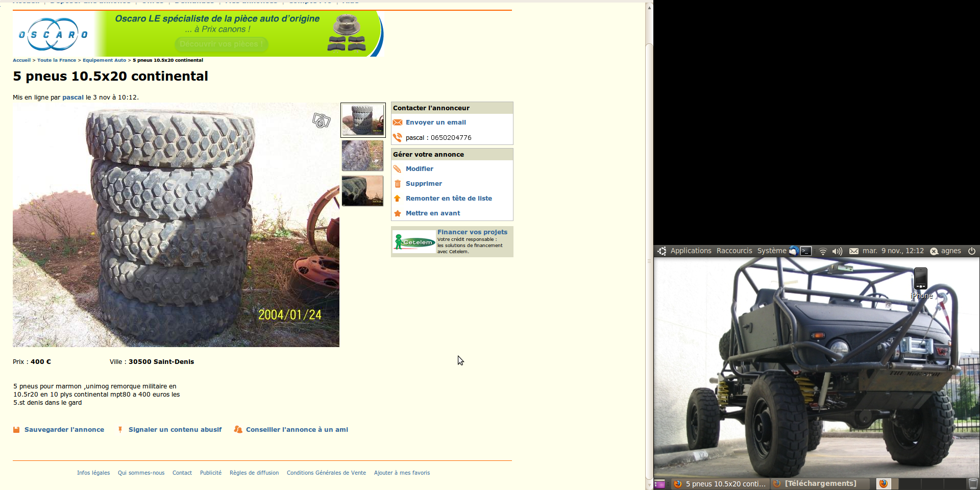980x490 pixels.
Task: Open the Raccourcis menu
Action: point(734,251)
